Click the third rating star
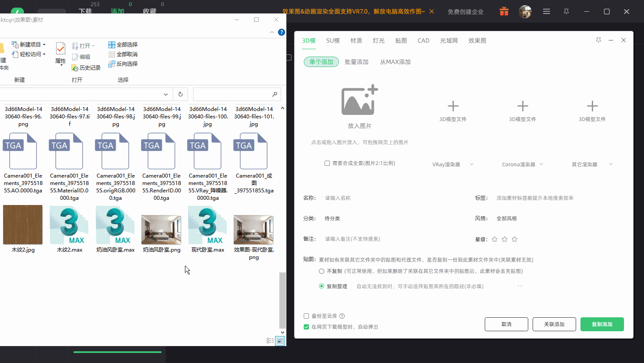Image resolution: width=644 pixels, height=363 pixels. click(514, 239)
